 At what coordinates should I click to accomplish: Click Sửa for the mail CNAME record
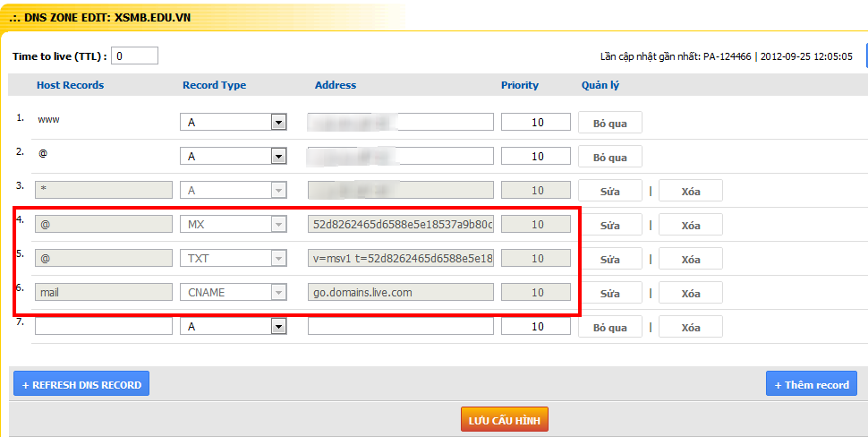609,293
